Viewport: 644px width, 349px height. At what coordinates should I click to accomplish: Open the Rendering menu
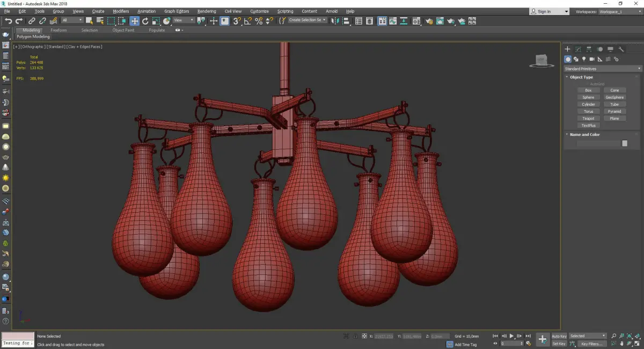point(207,11)
